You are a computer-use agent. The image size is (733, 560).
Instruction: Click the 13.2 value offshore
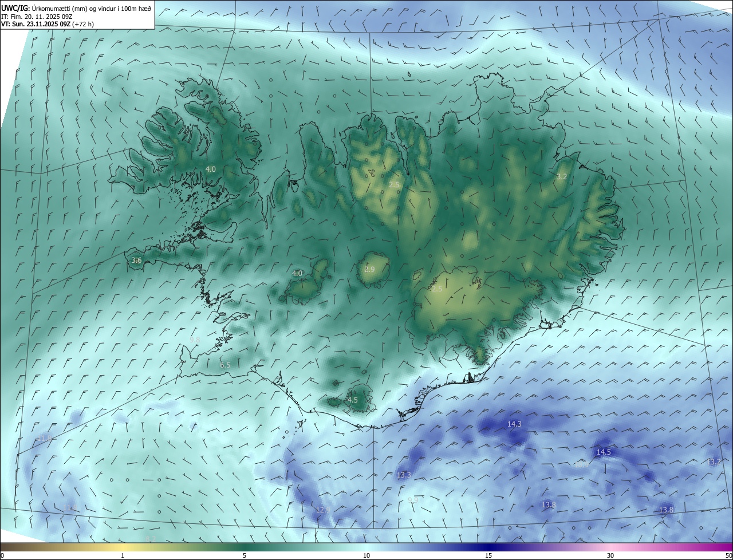coord(714,462)
